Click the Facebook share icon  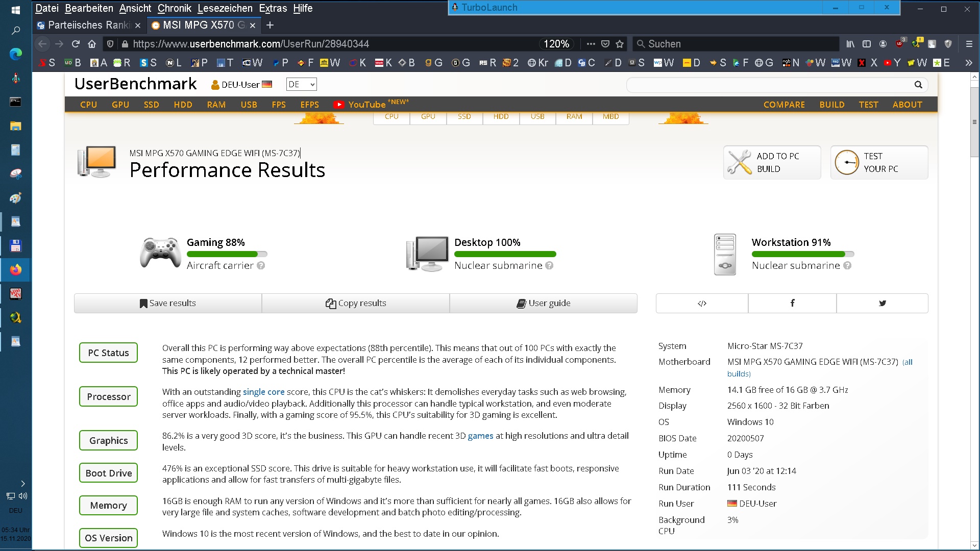pos(792,303)
